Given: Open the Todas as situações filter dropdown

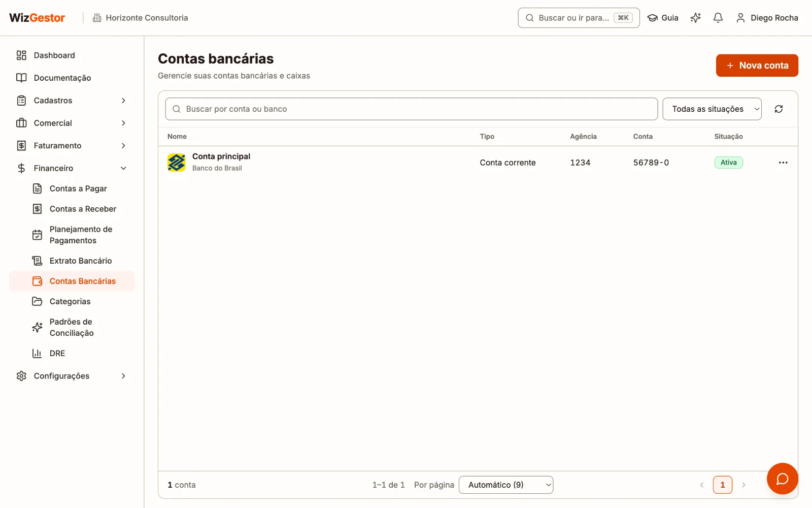Looking at the screenshot, I should point(712,109).
